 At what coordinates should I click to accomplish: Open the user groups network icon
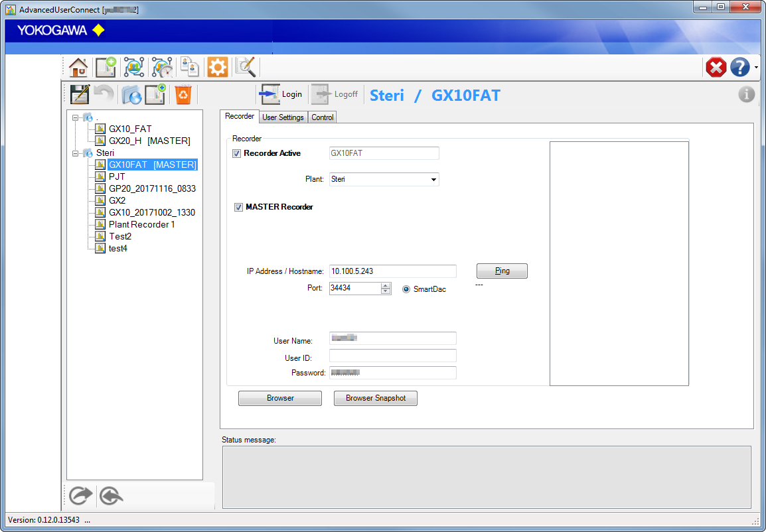(x=134, y=68)
